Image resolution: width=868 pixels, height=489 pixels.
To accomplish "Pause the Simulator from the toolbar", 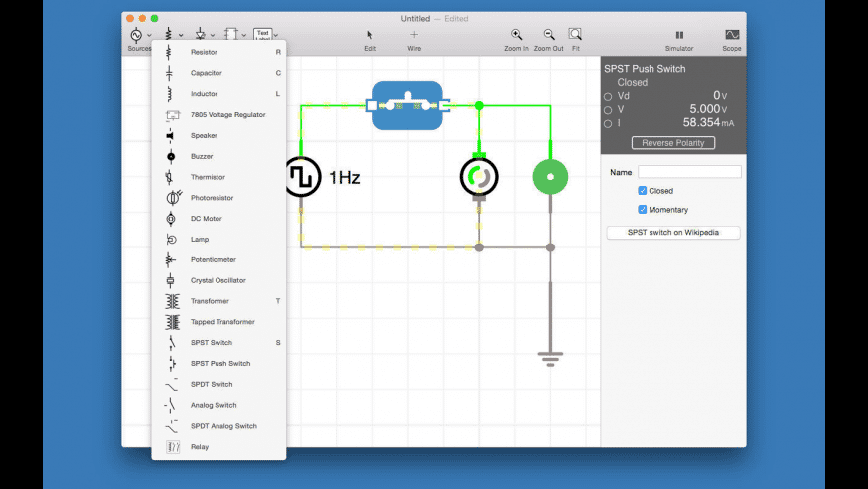I will click(679, 34).
